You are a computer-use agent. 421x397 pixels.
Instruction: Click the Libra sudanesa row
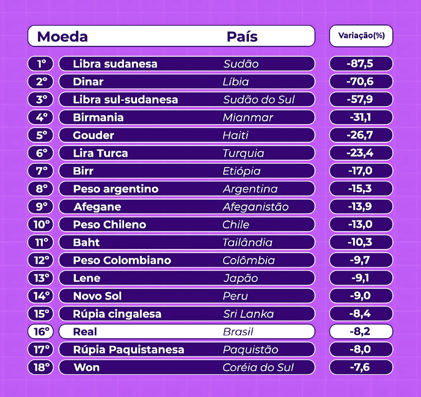point(187,64)
